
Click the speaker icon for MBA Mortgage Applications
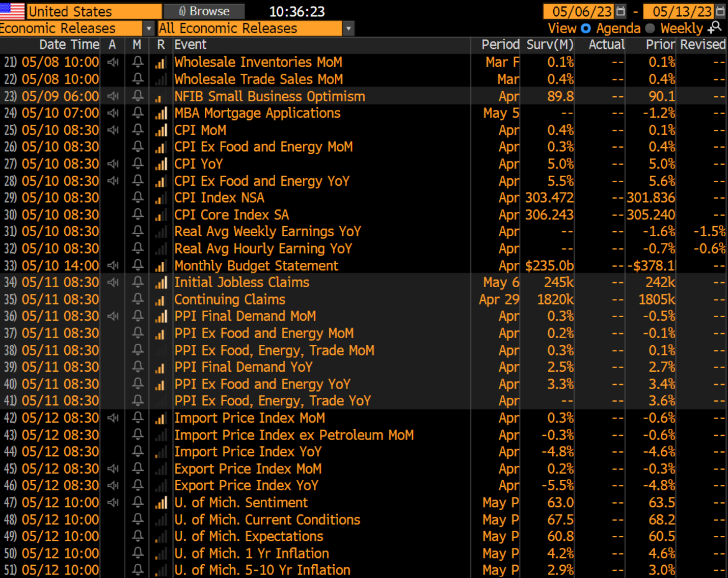pos(113,113)
